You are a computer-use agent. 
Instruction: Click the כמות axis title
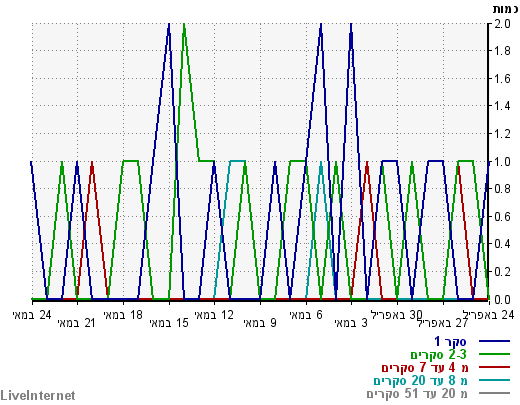(x=505, y=9)
